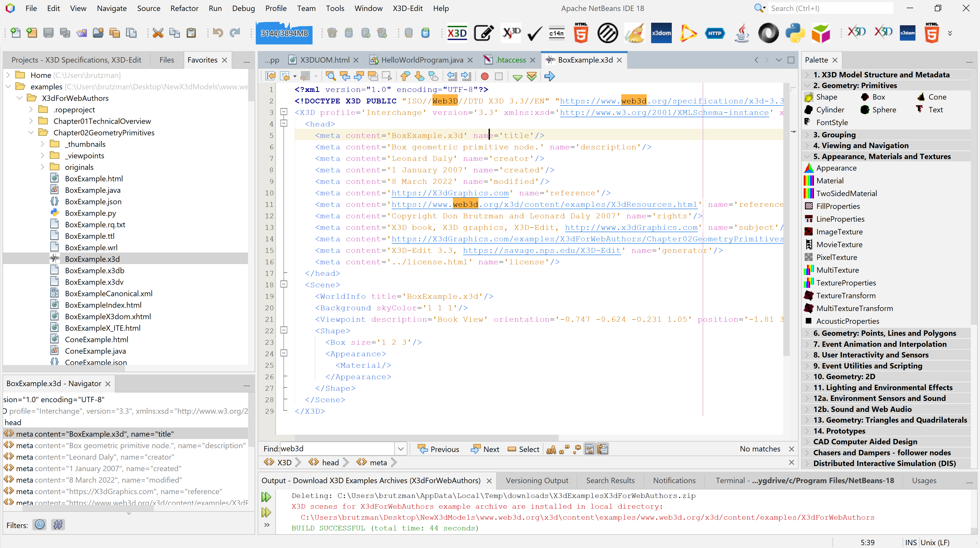Toggle Match Case in find bar

(x=551, y=449)
